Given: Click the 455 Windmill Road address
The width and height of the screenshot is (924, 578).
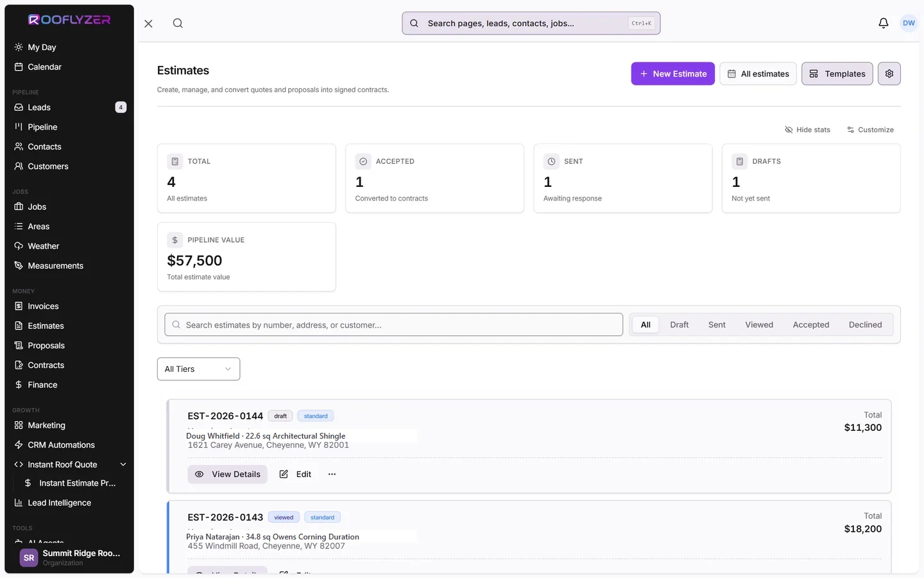Looking at the screenshot, I should [x=266, y=546].
